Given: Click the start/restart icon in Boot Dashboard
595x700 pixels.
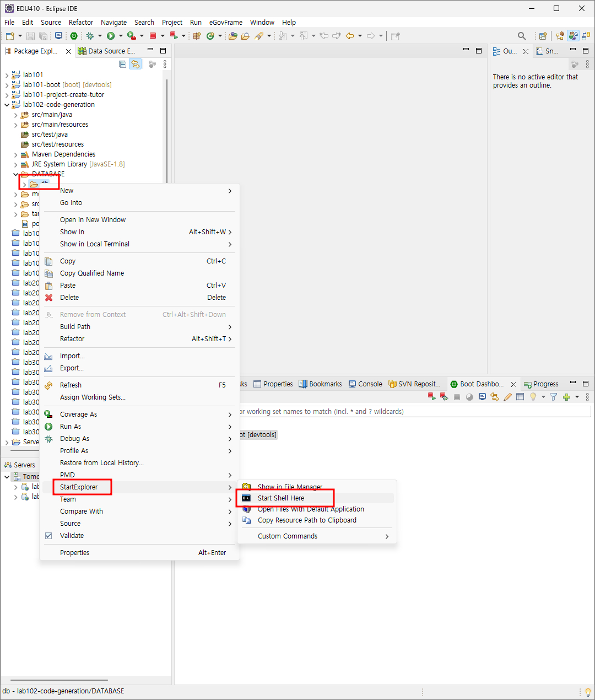Looking at the screenshot, I should click(431, 397).
